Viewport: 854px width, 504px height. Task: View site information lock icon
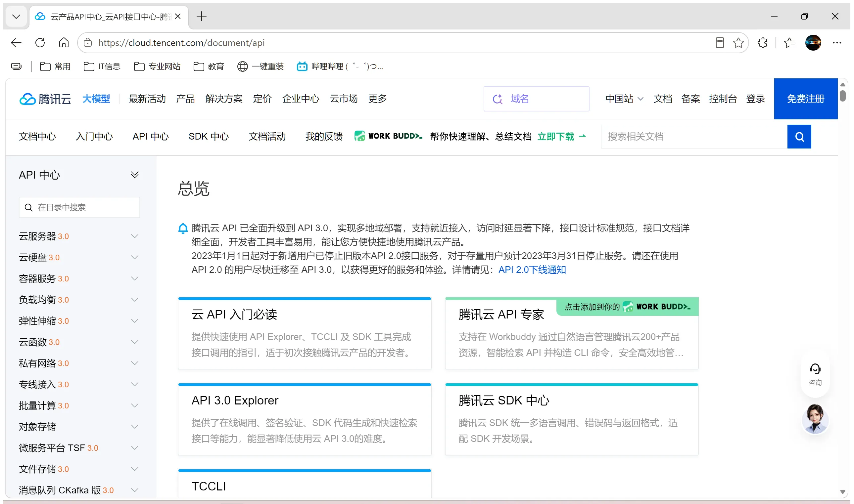point(88,43)
